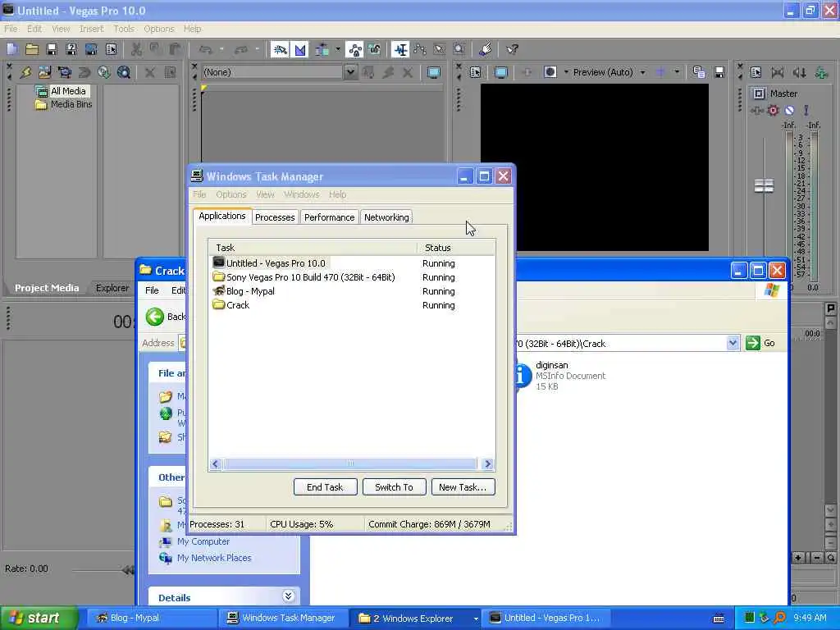Open the address bar dropdown in Crack window
840x630 pixels.
click(x=733, y=343)
